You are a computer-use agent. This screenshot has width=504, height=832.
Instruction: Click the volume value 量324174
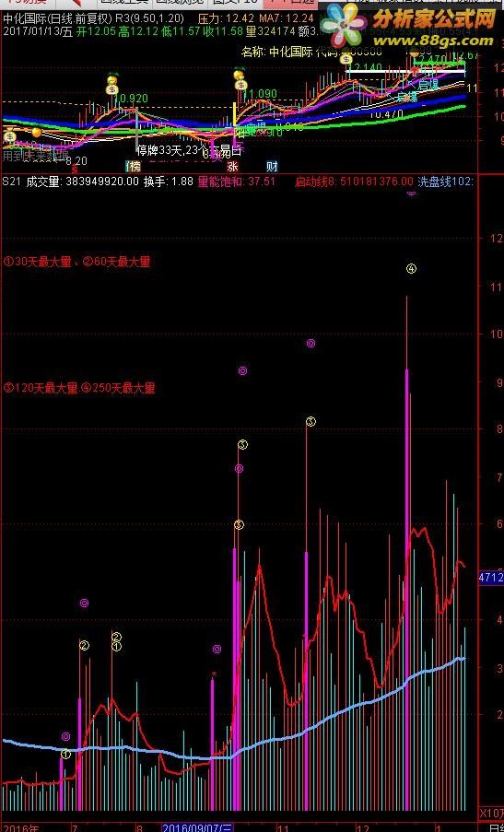[x=271, y=31]
